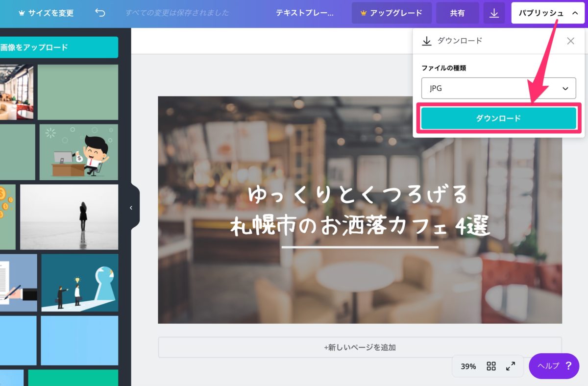The height and width of the screenshot is (386, 588).
Task: Click the undo arrow icon
Action: point(100,13)
